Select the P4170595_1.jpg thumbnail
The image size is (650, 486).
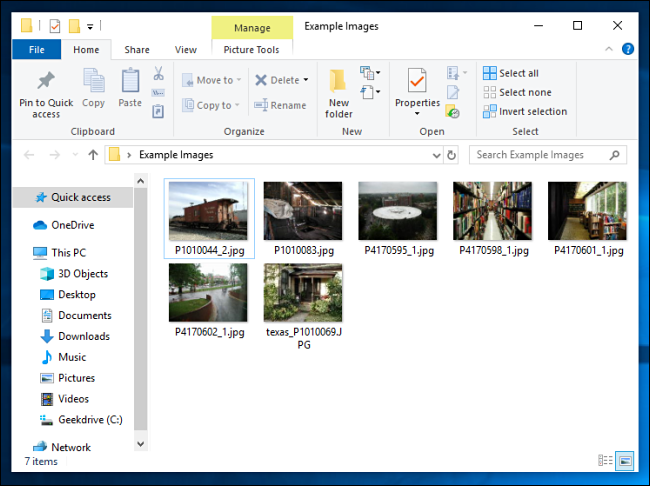pos(398,211)
